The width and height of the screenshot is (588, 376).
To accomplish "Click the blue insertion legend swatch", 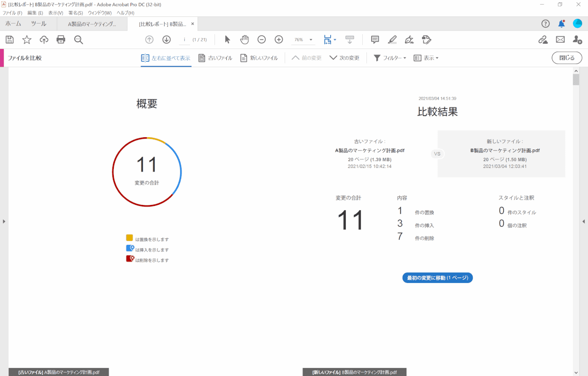I will (130, 248).
